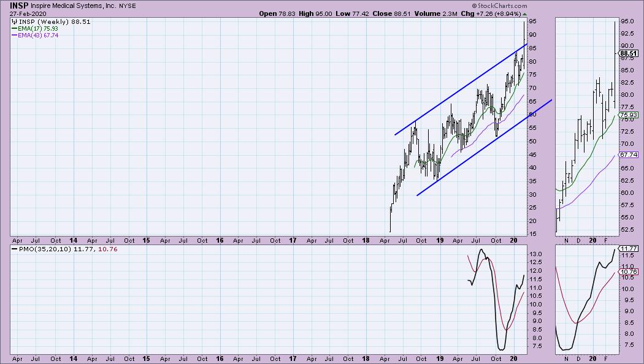Click the PMO(35,20,10) indicator legend label
The height and width of the screenshot is (364, 644).
point(45,249)
